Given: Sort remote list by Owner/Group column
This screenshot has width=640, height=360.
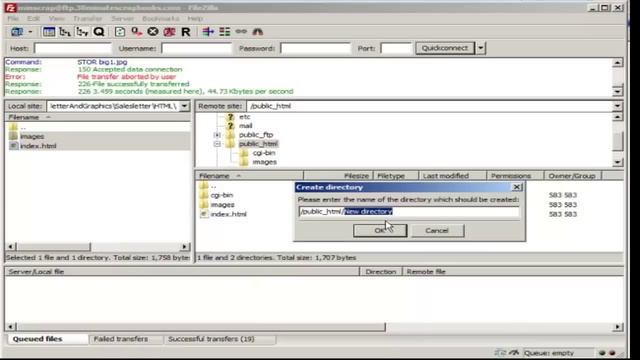Looking at the screenshot, I should click(x=573, y=176).
